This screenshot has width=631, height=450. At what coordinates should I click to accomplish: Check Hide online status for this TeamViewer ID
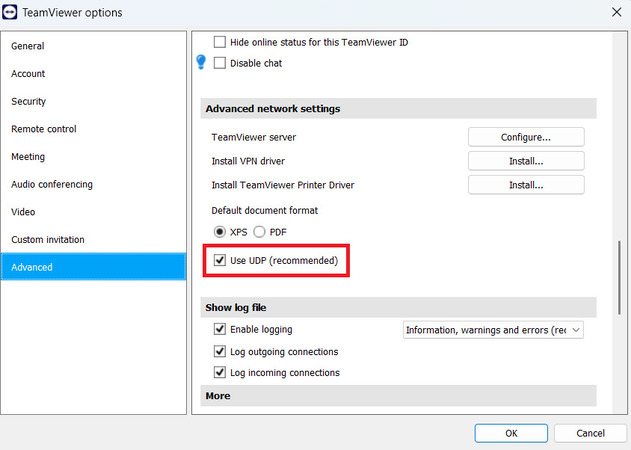coord(220,42)
